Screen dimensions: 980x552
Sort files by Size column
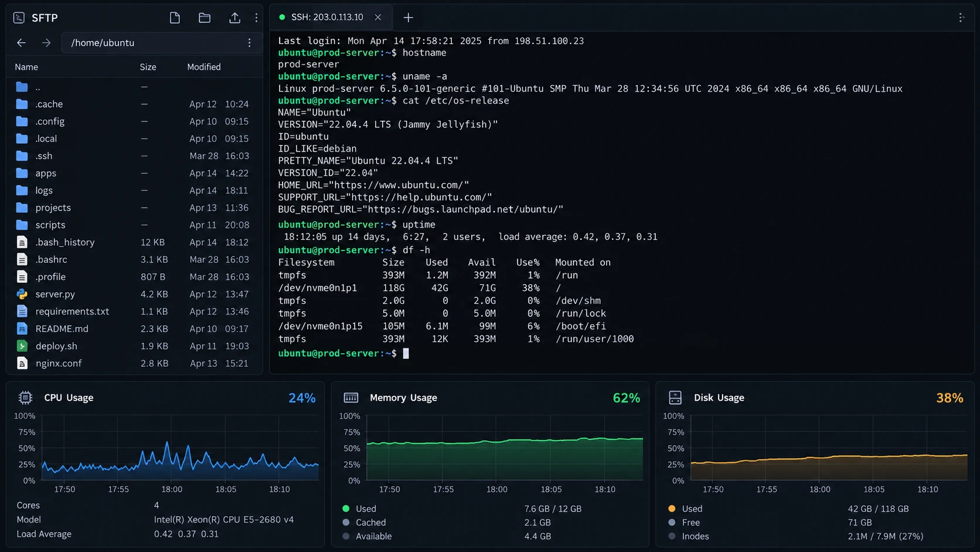tap(148, 67)
